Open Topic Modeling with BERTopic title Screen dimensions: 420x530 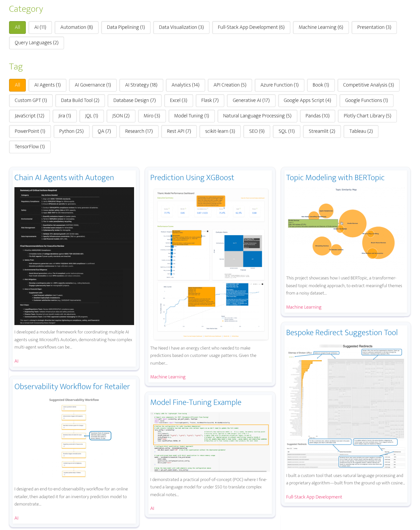335,178
